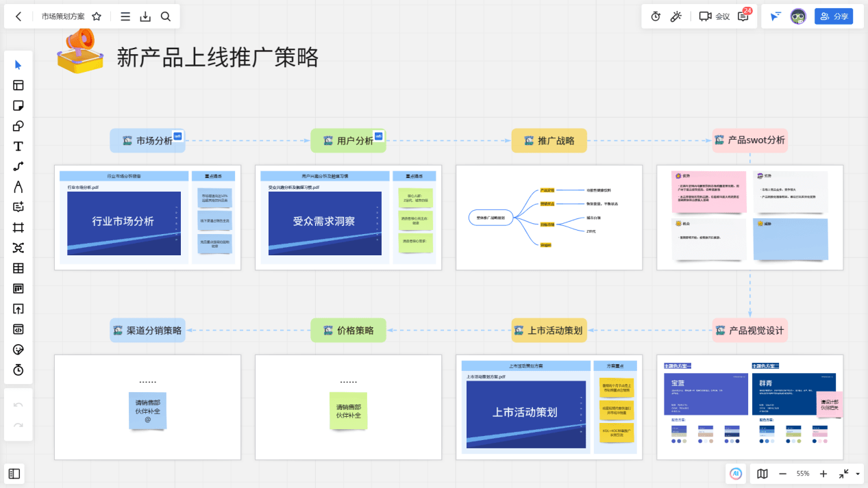Choose the shapes tool
Screen dimensions: 868x488
18,126
